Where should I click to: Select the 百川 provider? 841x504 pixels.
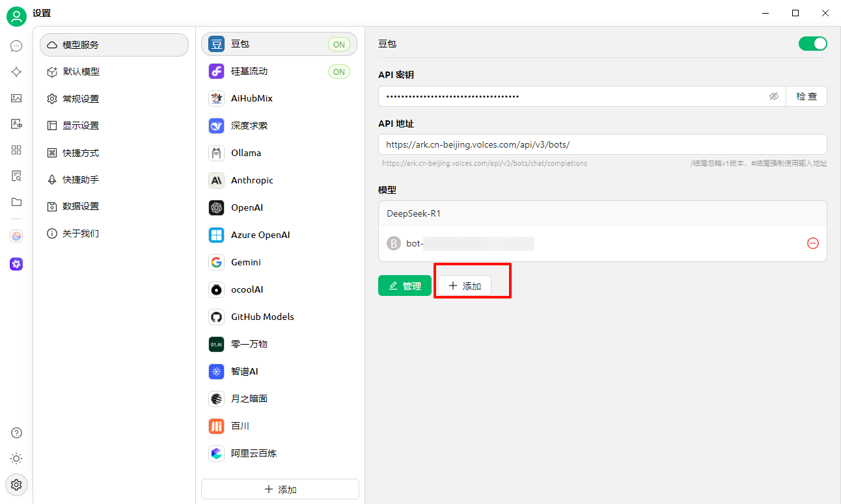coord(279,427)
